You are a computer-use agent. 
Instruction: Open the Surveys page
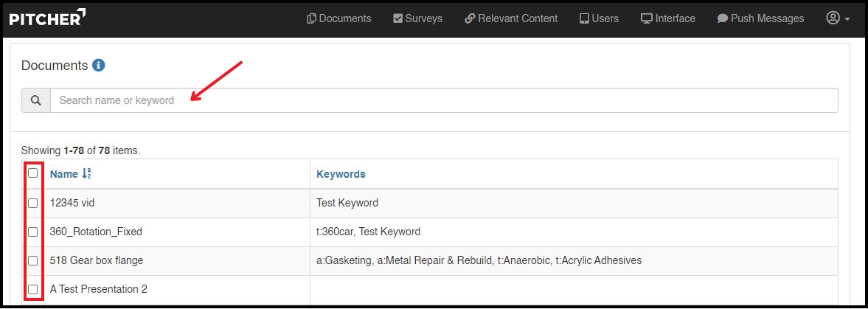pyautogui.click(x=417, y=18)
